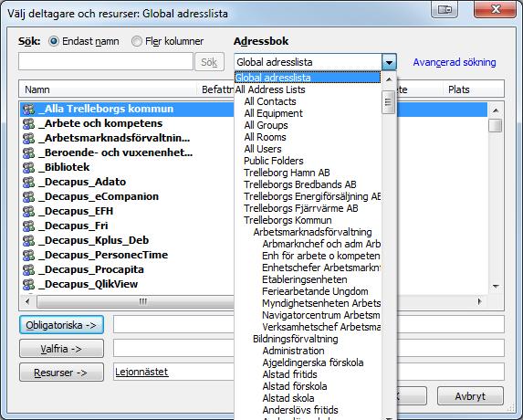Click group icon beside _Arbetsmarknadsförvaltnin...

28,139
